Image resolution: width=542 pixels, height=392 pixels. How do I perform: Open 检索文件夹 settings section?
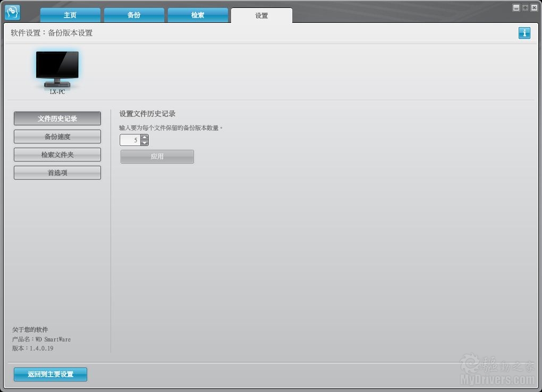57,155
